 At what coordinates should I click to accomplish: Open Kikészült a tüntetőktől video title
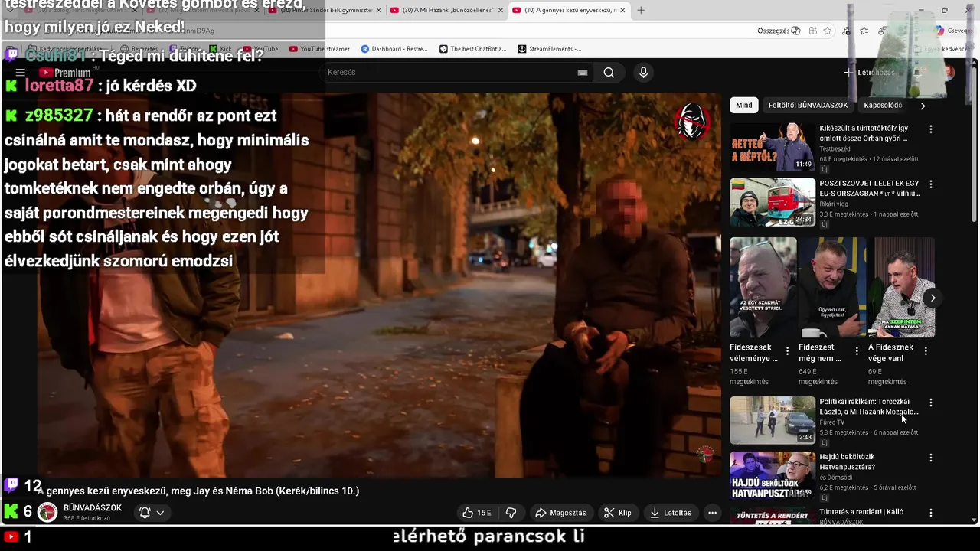(x=864, y=134)
